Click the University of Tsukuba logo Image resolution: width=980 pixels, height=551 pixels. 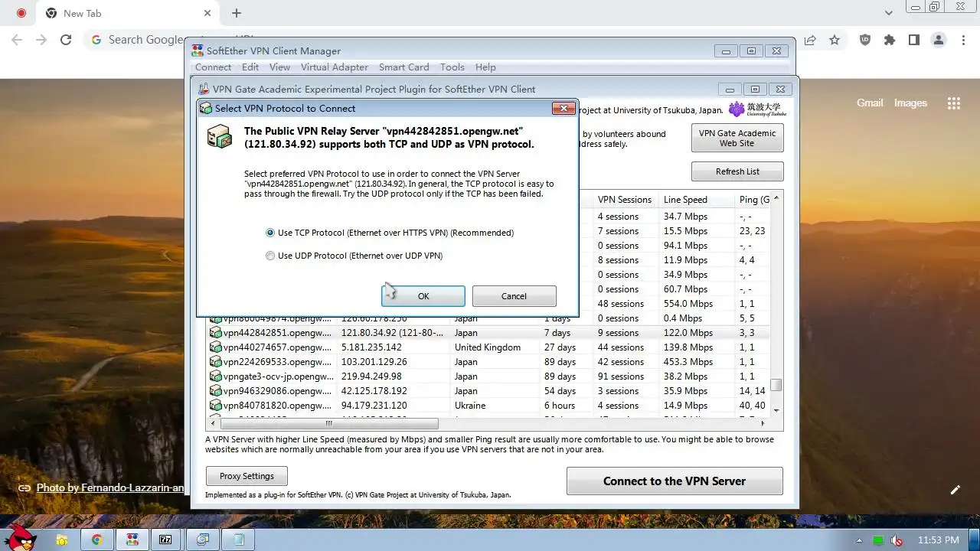tap(757, 109)
